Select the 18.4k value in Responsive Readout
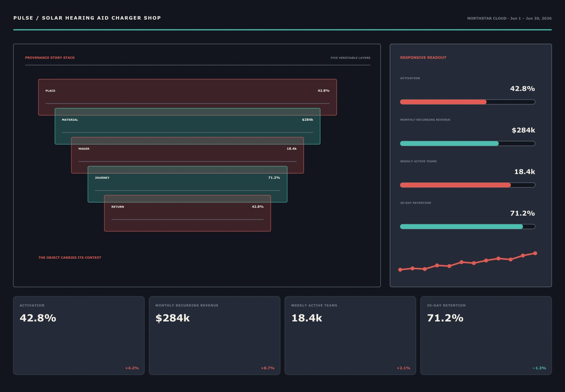Screen dimensions: 565x392 [525, 172]
